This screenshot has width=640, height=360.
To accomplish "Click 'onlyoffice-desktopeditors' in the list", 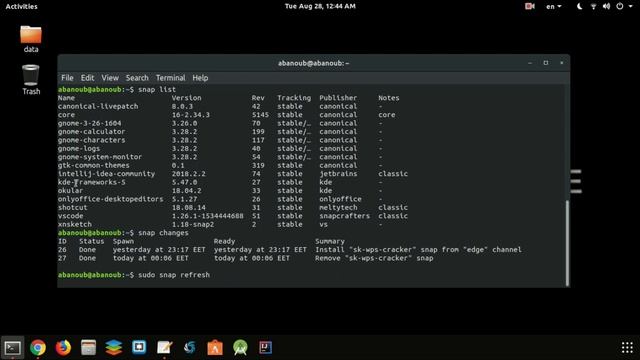I will point(110,199).
